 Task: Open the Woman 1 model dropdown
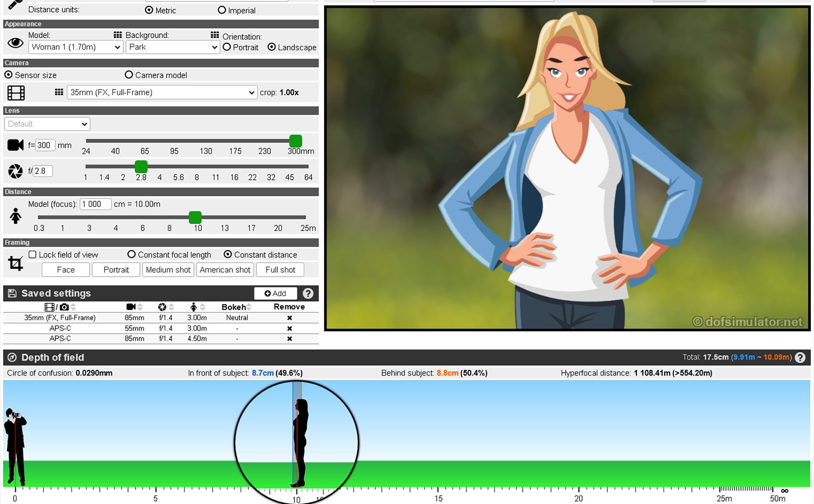coord(76,47)
